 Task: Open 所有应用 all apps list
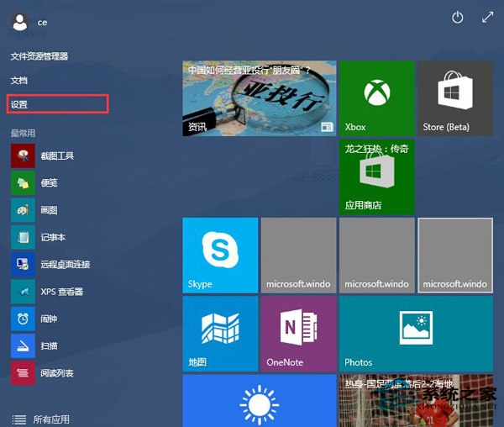coord(41,419)
